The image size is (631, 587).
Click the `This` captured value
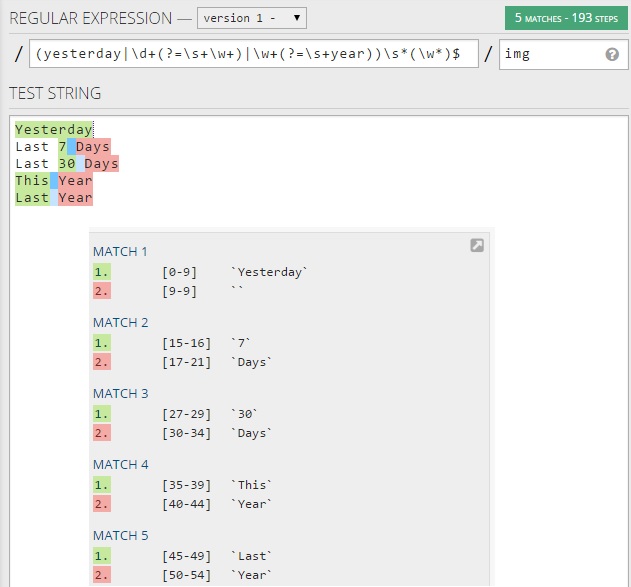(x=252, y=485)
